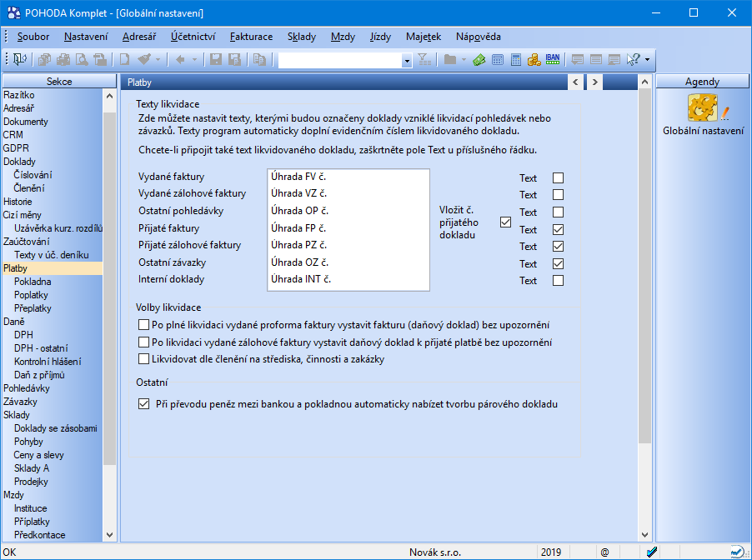Expand the dropdown arrow beside the folder icon

(x=464, y=60)
